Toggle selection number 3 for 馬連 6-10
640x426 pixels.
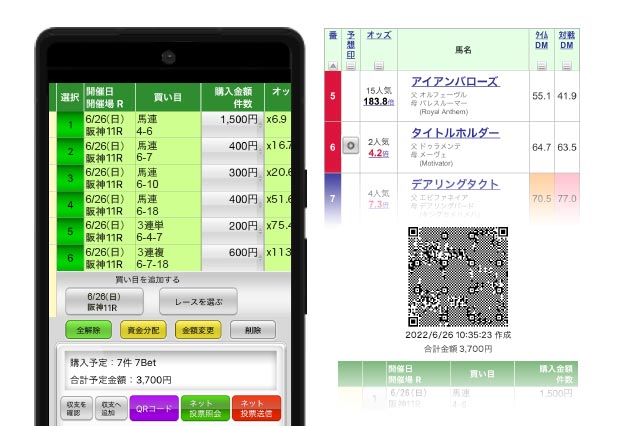pyautogui.click(x=68, y=179)
